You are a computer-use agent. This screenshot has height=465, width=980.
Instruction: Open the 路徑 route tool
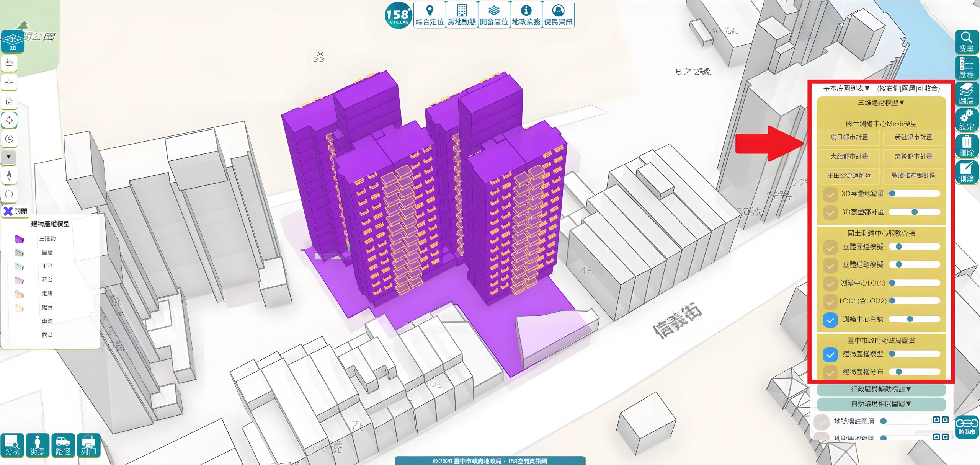[x=63, y=445]
